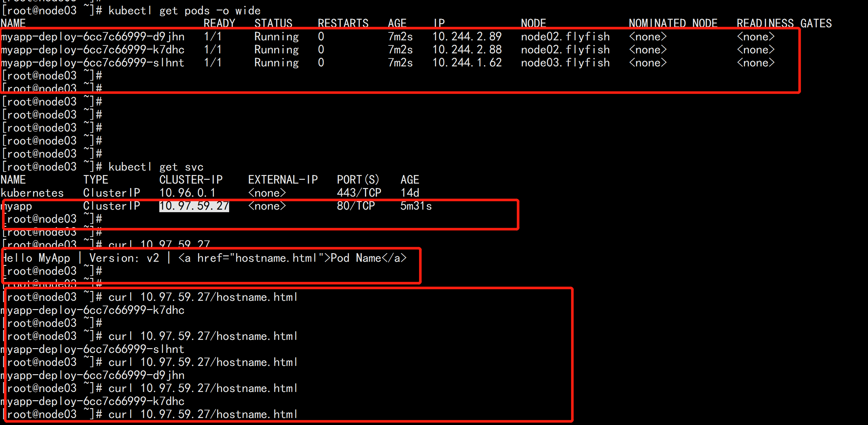Image resolution: width=868 pixels, height=425 pixels.
Task: Click the IP column header
Action: [439, 23]
